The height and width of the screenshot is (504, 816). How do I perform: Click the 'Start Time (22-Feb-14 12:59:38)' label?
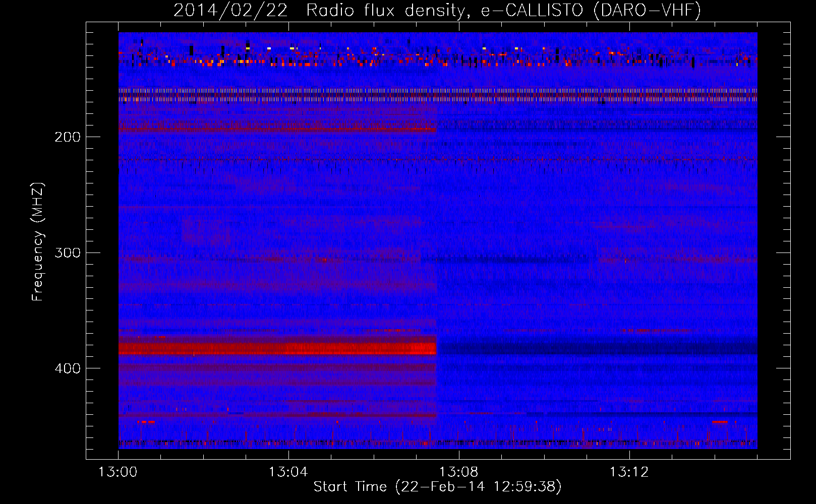(x=437, y=487)
